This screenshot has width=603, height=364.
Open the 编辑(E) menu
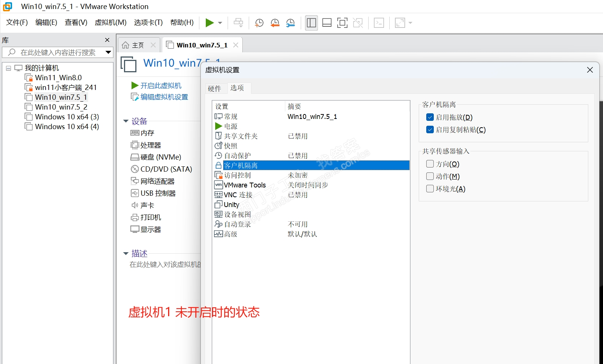[x=46, y=23]
